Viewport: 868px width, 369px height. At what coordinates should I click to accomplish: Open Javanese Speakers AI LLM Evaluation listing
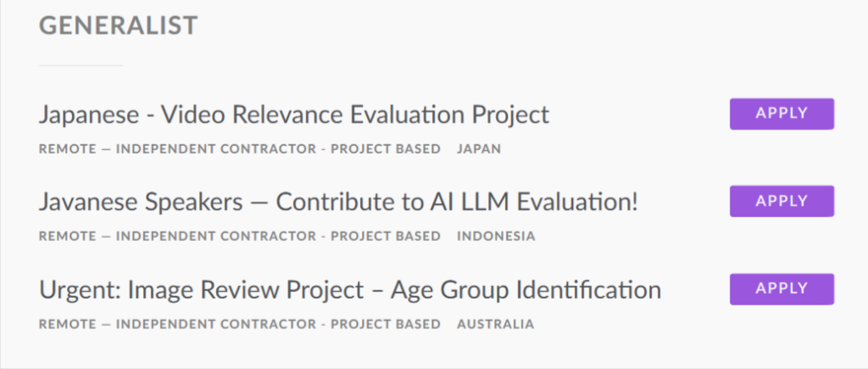337,202
